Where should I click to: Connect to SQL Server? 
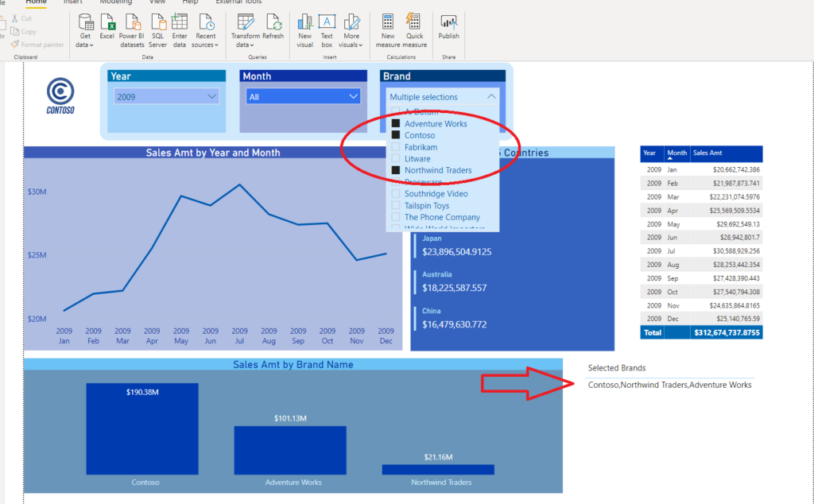click(158, 31)
